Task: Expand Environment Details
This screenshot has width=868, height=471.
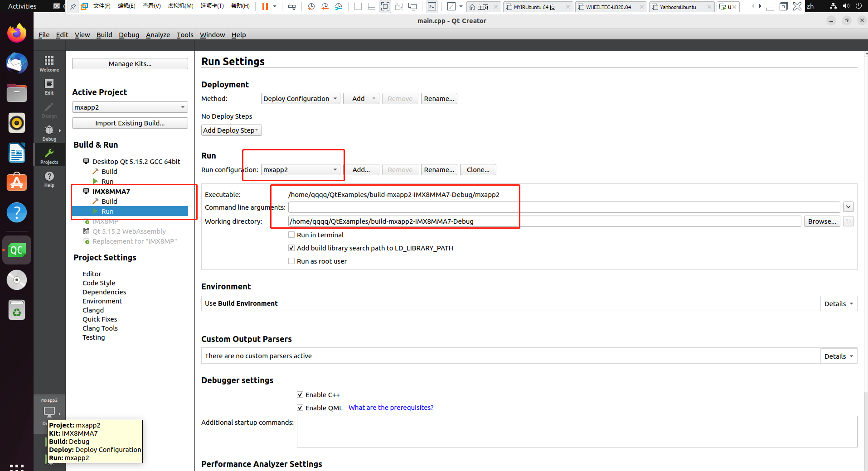Action: point(839,303)
